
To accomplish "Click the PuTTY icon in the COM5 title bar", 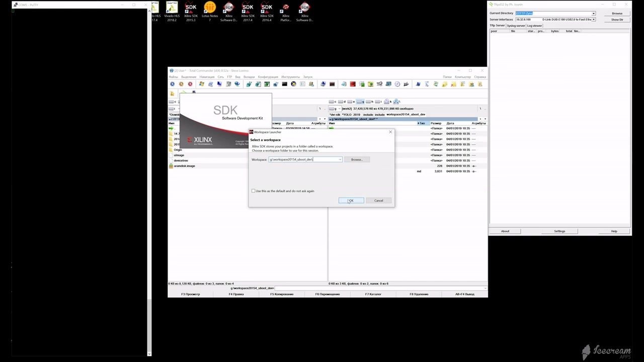I will [16, 5].
